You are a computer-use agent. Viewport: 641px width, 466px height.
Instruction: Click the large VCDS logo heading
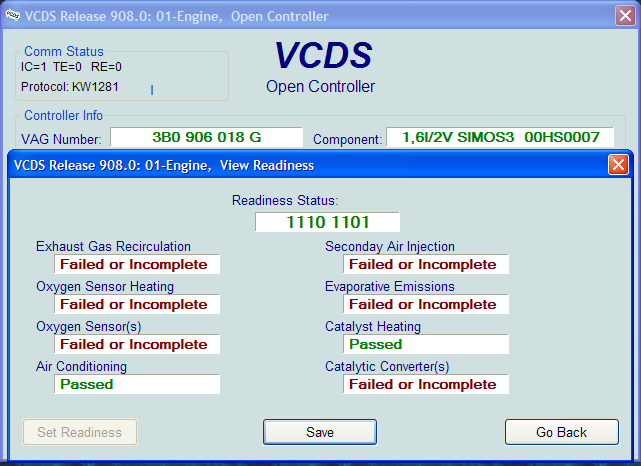point(323,55)
